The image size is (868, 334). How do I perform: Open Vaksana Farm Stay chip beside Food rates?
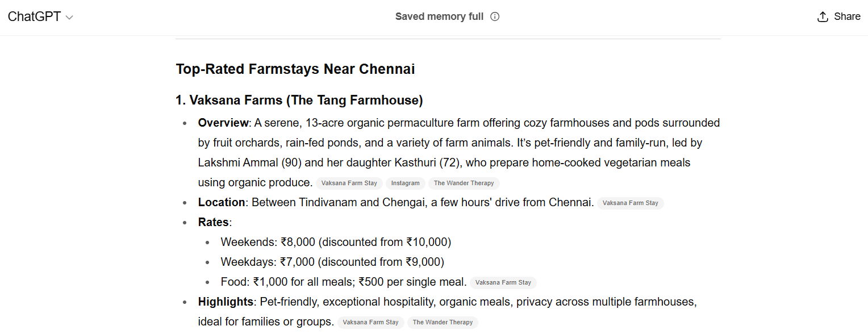coord(503,282)
